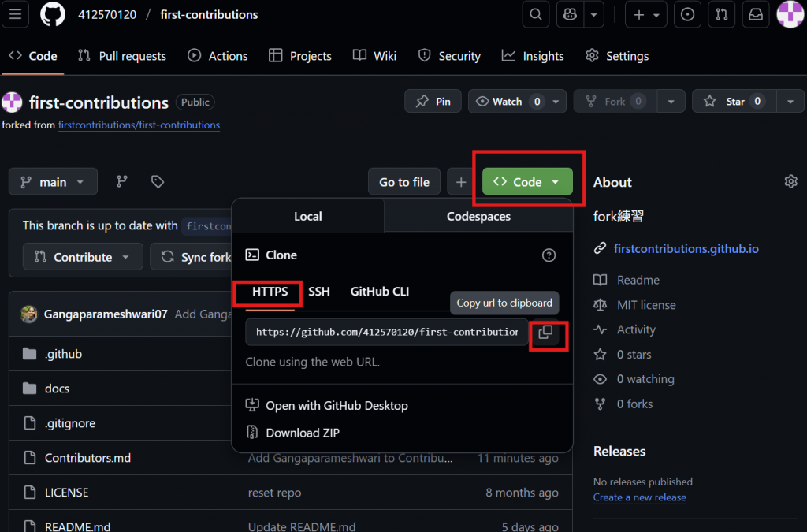Open Gangaparameshwari07 author link

click(106, 314)
